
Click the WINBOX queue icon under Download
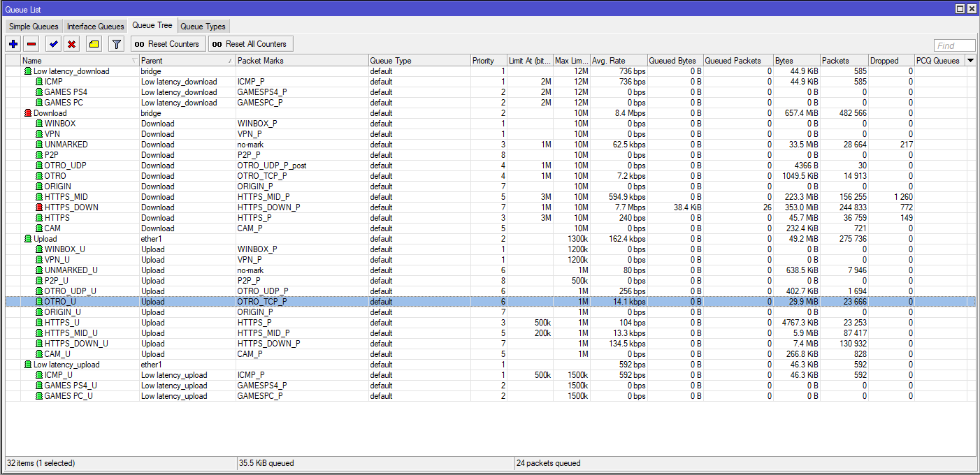[39, 124]
